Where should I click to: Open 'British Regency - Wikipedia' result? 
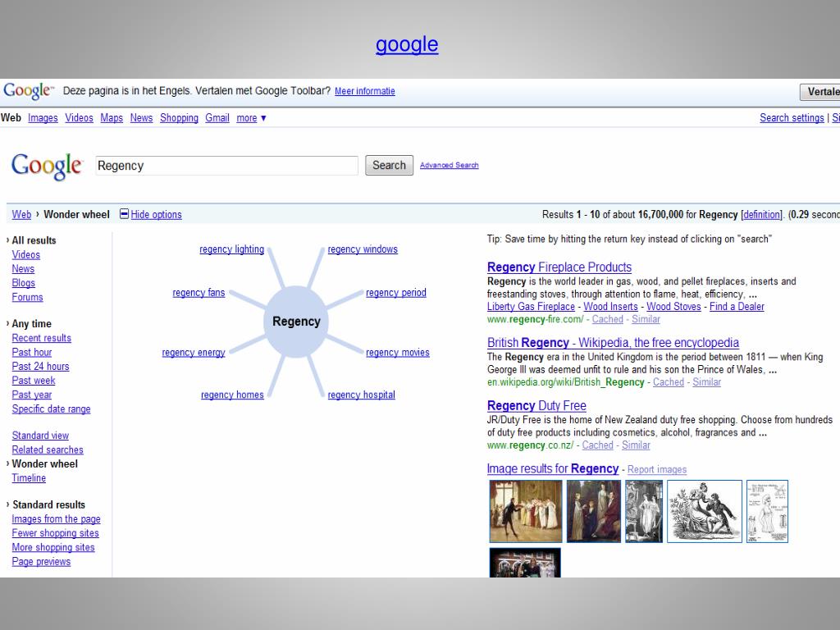tap(613, 343)
